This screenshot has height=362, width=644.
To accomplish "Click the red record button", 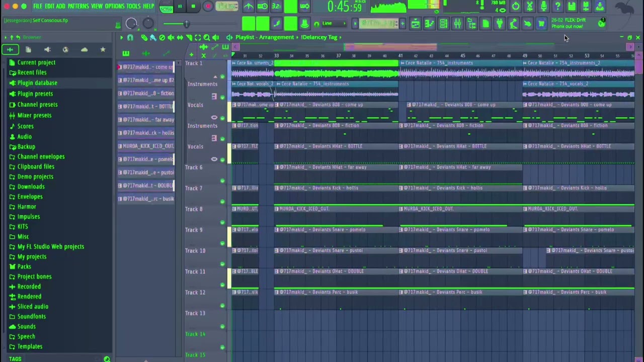I will coord(208,7).
